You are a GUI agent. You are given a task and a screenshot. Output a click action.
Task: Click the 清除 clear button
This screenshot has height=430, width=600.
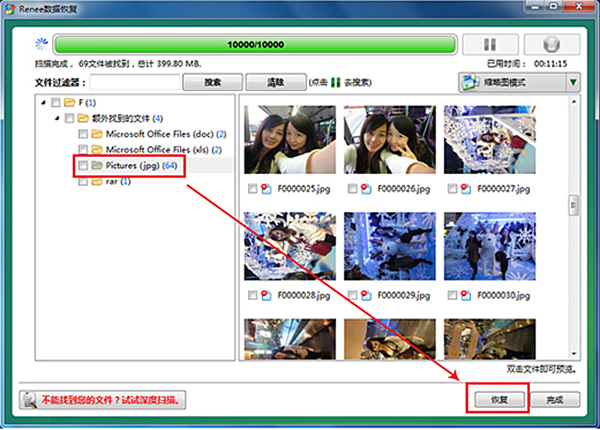point(276,82)
